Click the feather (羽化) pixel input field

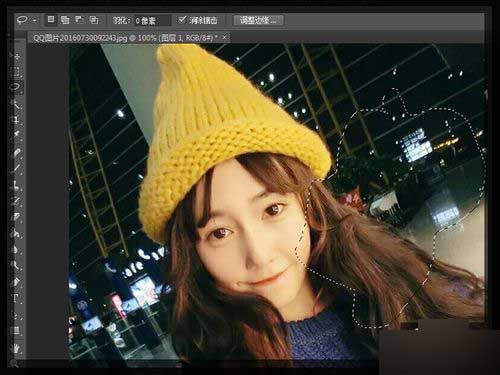[x=152, y=21]
